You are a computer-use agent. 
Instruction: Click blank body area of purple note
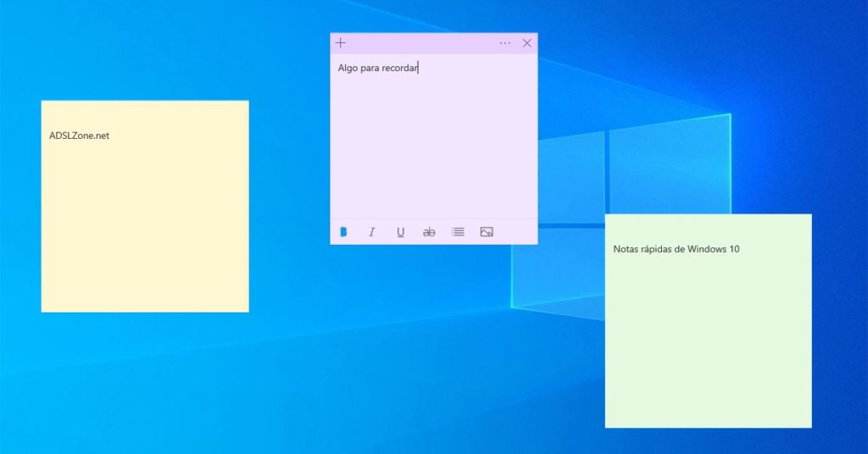click(x=432, y=144)
